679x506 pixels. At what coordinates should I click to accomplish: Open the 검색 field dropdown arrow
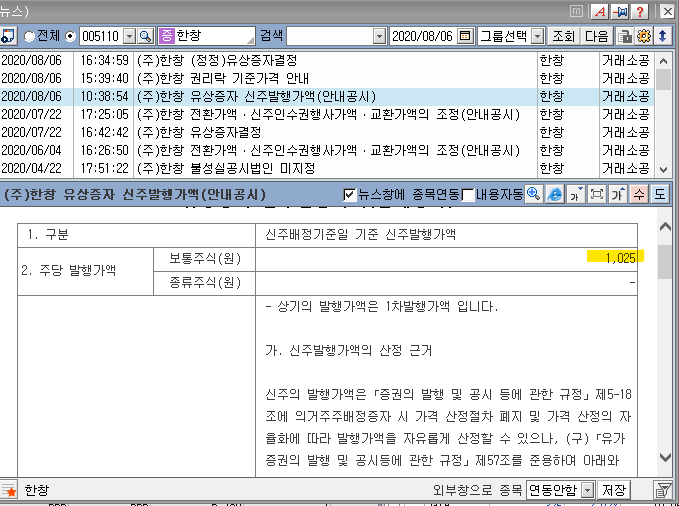pos(379,36)
